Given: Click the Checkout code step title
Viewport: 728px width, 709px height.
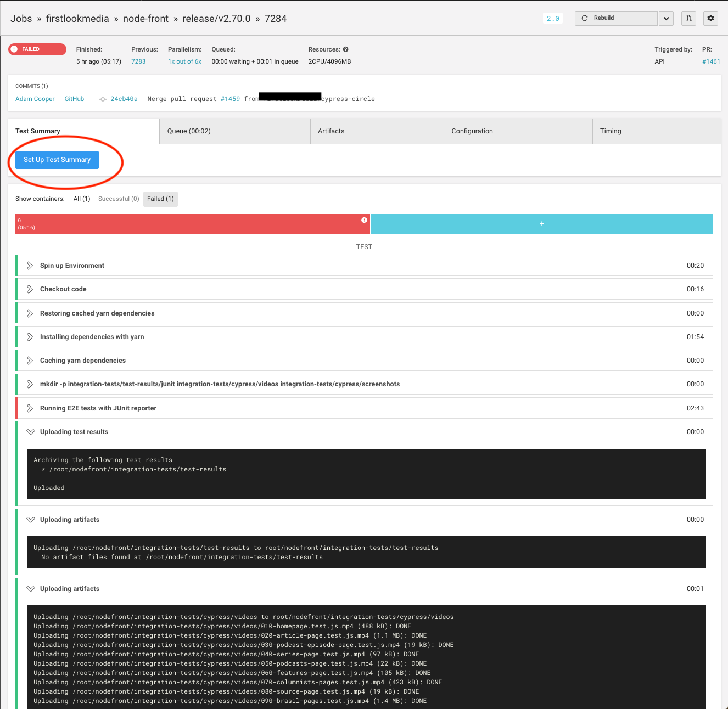Looking at the screenshot, I should (63, 289).
